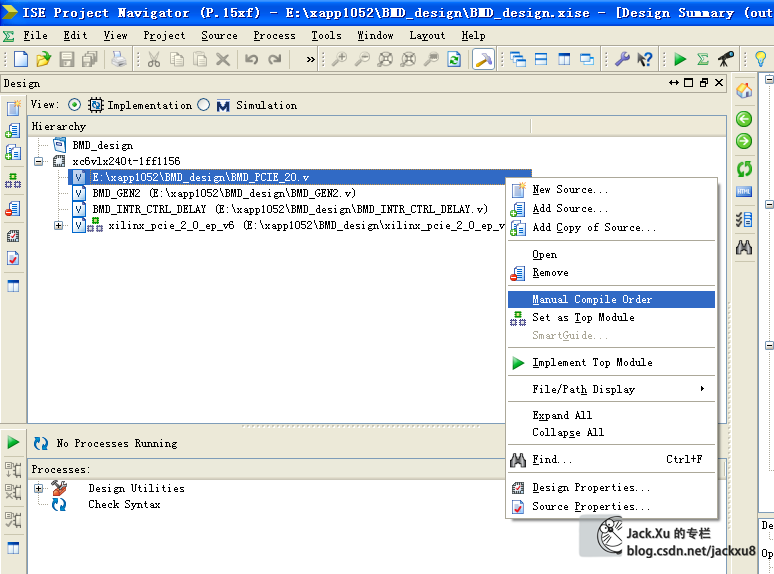Click the Design Summary home icon
774x574 pixels.
[744, 91]
